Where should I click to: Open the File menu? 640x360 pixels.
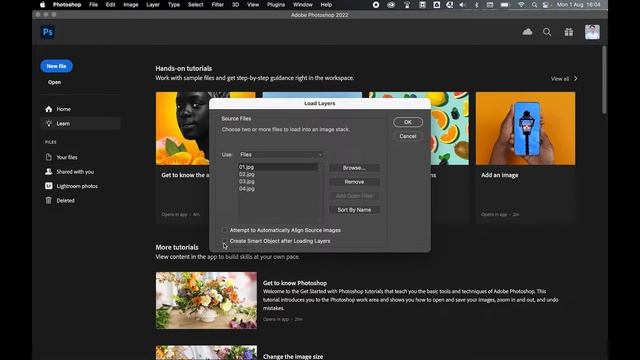coord(93,5)
